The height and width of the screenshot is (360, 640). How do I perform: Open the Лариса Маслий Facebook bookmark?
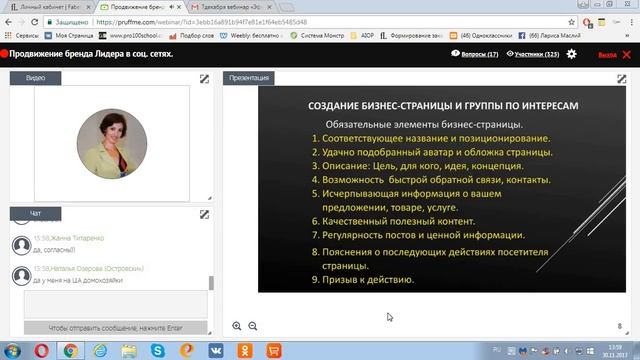point(549,36)
